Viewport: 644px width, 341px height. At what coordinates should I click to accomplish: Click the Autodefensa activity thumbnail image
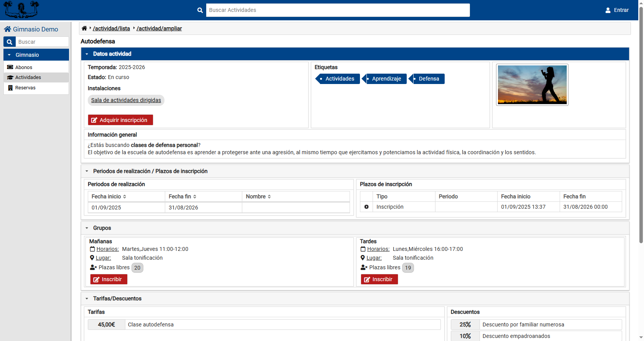532,85
